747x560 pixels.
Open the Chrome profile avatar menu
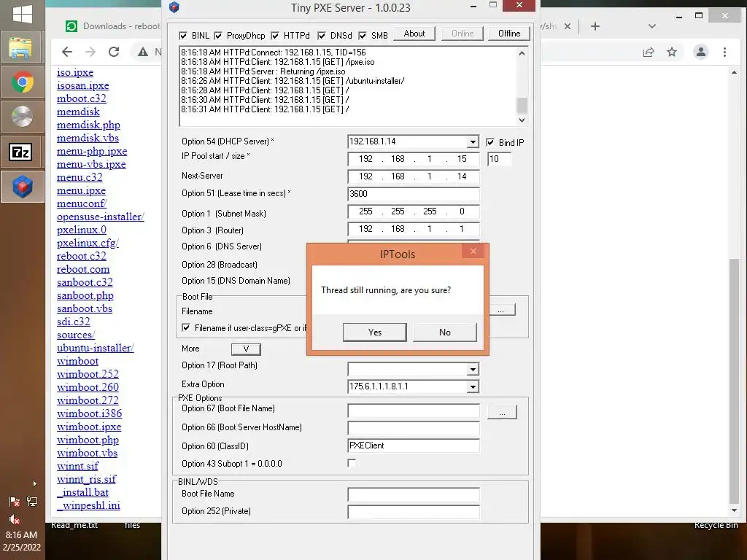pos(701,52)
